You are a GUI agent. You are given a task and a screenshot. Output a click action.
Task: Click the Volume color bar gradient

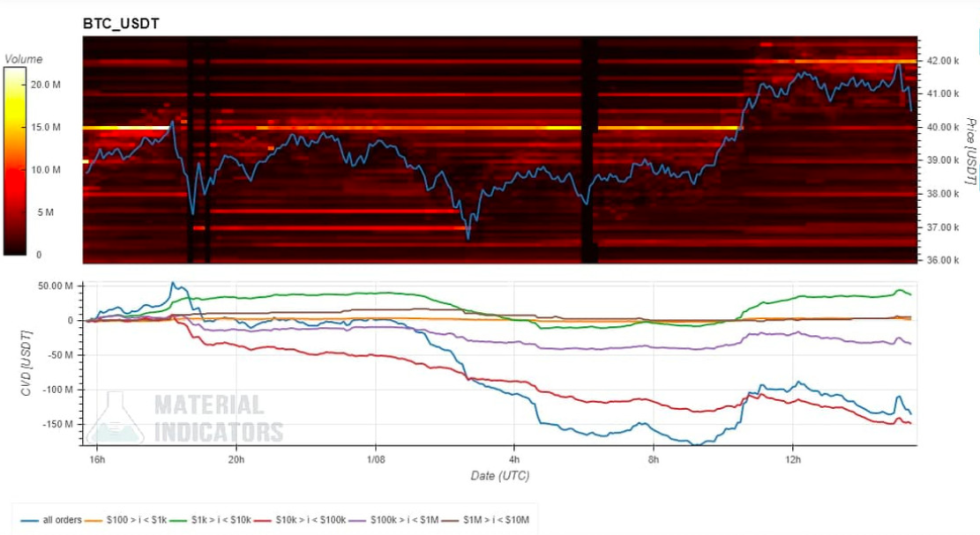tap(14, 161)
